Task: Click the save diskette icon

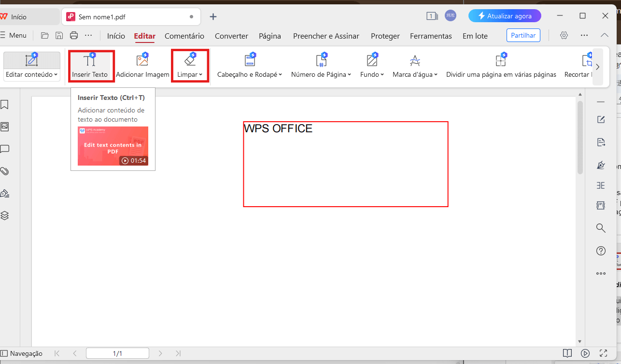Action: (x=59, y=35)
